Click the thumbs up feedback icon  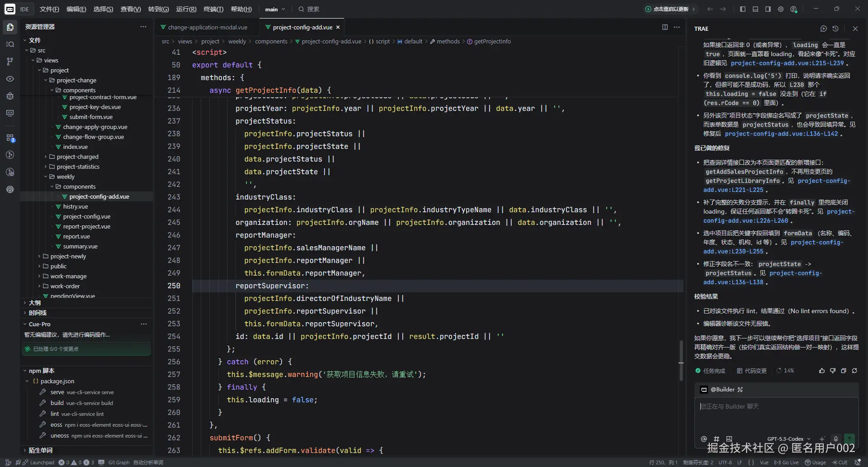tap(821, 371)
